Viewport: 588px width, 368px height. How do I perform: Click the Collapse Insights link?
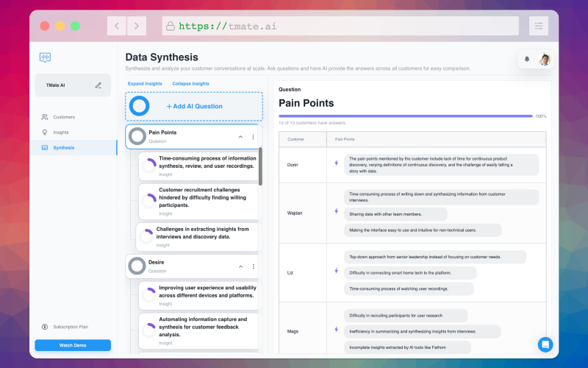click(191, 84)
